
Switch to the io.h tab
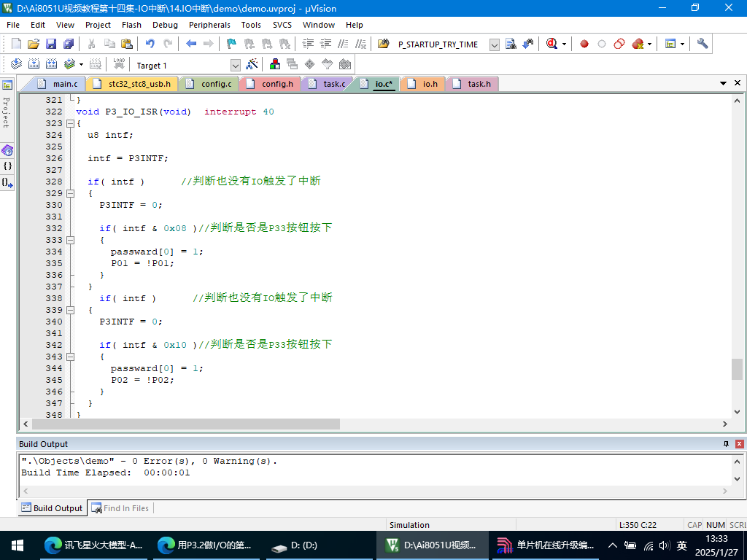coord(424,84)
